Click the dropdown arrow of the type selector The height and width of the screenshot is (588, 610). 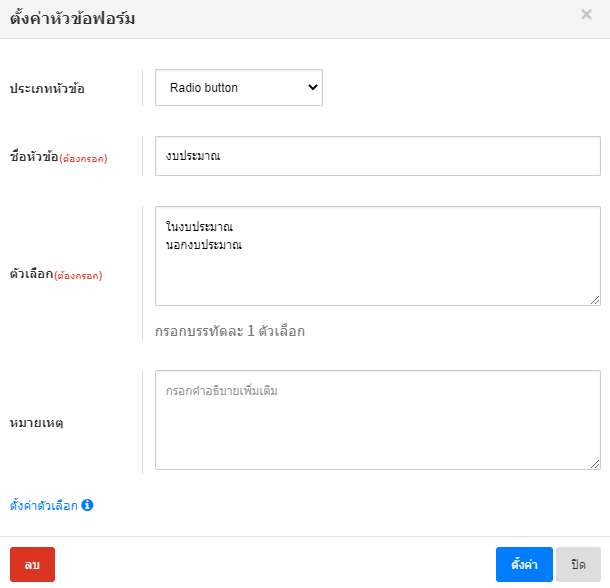pos(313,87)
